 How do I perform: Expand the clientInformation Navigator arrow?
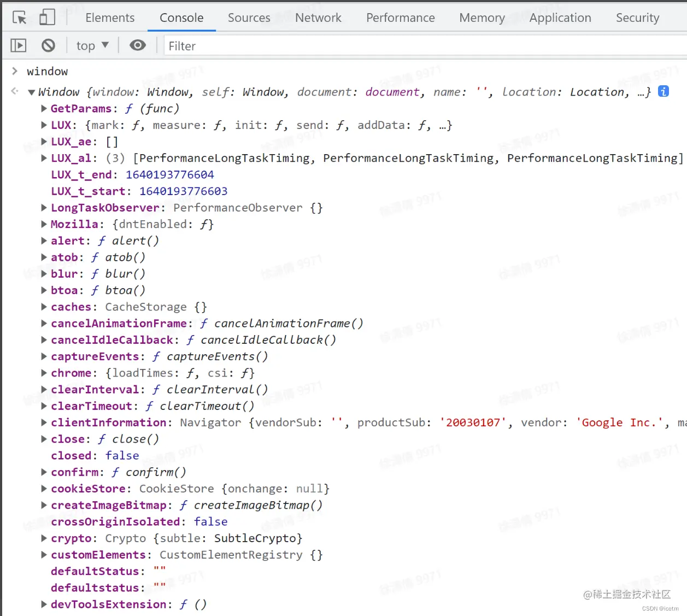44,422
